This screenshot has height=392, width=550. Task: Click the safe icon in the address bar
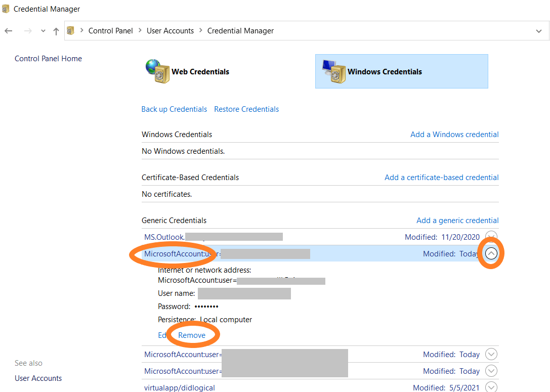click(70, 30)
